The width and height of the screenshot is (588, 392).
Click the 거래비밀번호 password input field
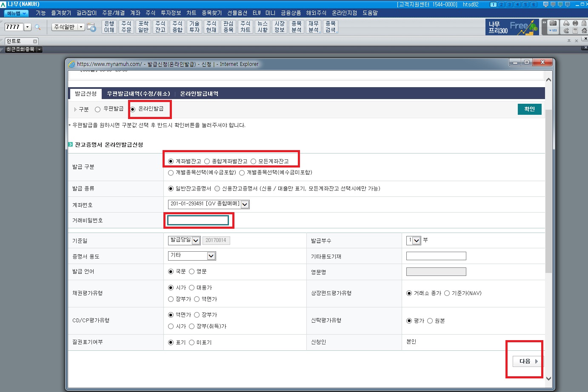pos(198,220)
